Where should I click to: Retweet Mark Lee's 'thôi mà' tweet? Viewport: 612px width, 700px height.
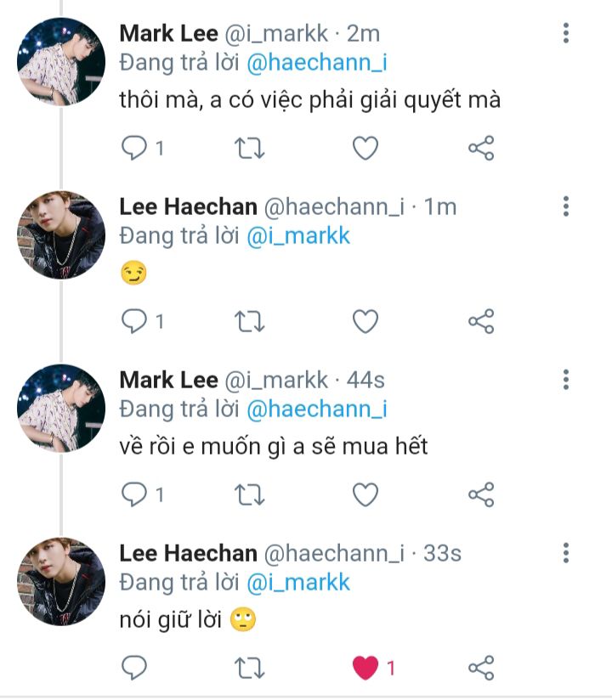point(249,149)
